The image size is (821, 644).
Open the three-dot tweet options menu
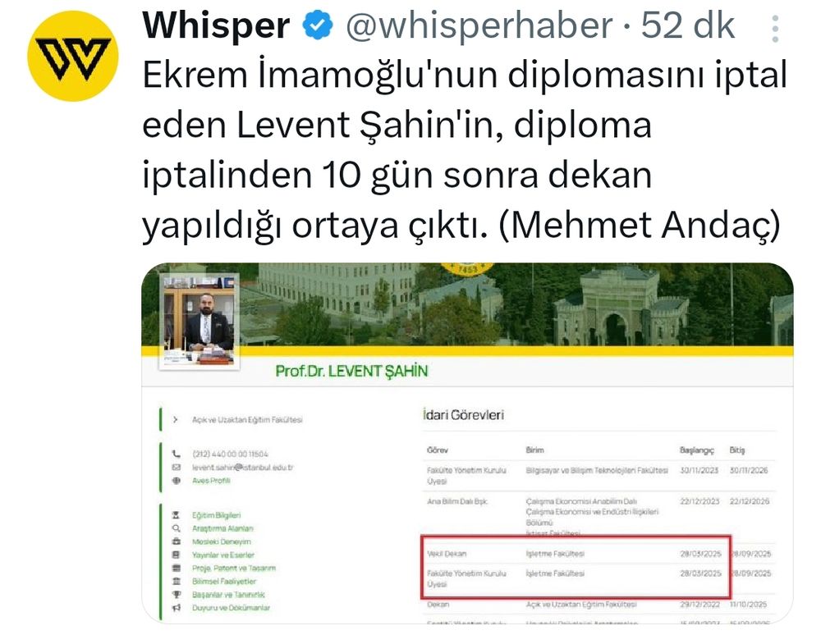775,29
